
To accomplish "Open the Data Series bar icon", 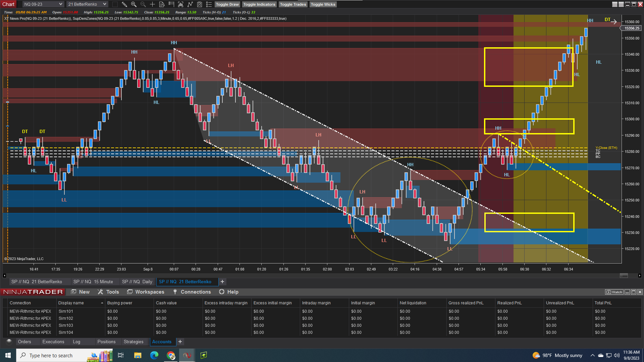I will [x=180, y=4].
